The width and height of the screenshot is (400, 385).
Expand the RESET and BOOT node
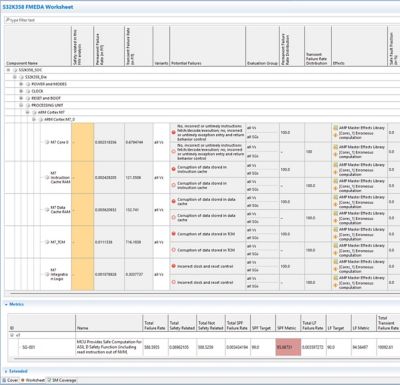point(21,98)
